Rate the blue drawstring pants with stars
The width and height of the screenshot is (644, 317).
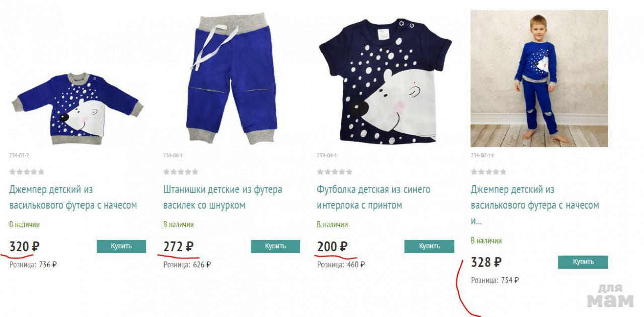pos(181,172)
